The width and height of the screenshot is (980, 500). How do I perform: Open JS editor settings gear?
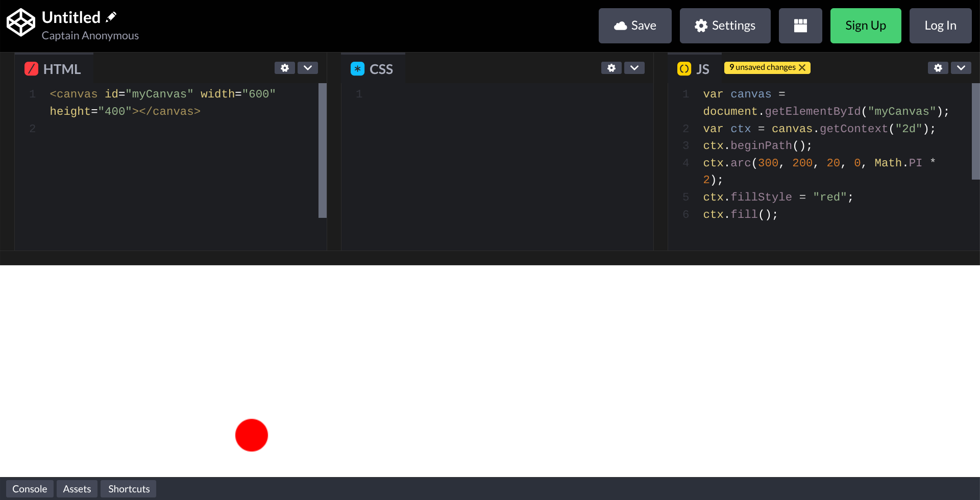pos(938,68)
